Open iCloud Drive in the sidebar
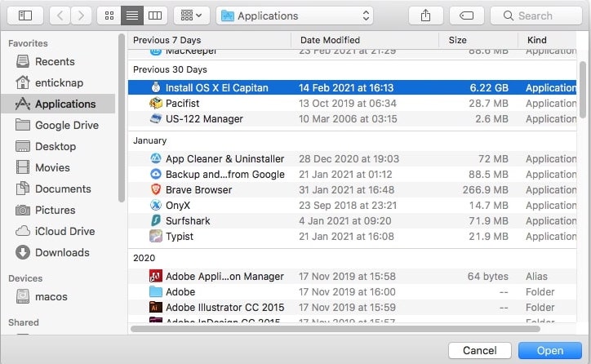 (58, 231)
